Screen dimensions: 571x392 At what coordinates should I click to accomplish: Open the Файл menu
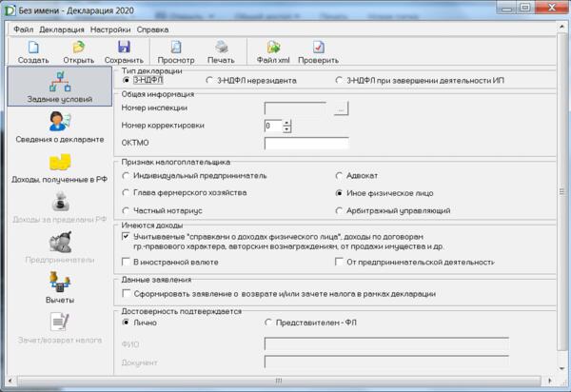[x=23, y=29]
